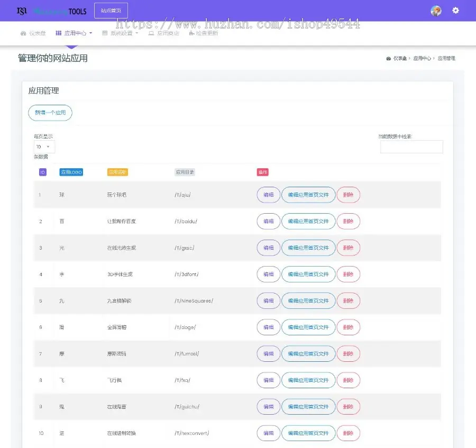Image resolution: width=476 pixels, height=448 pixels.
Task: Open the per-page count dropdown showing 10
Action: (44, 147)
